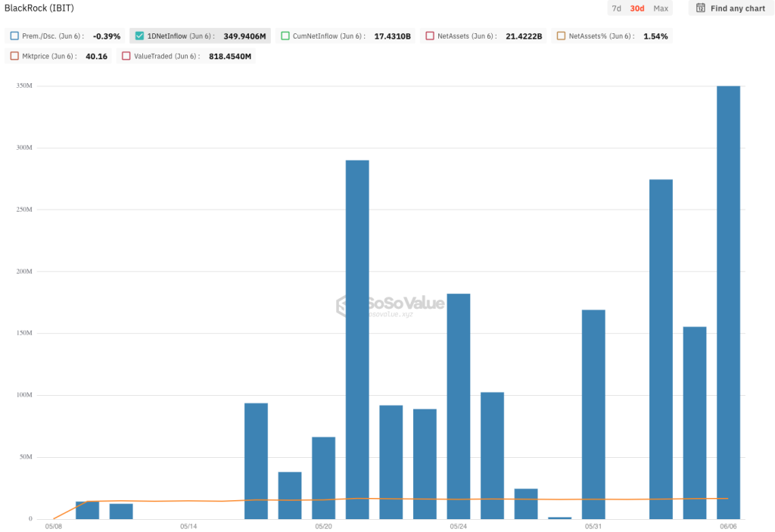Click the 50M y-axis label
The height and width of the screenshot is (532, 775).
click(26, 456)
